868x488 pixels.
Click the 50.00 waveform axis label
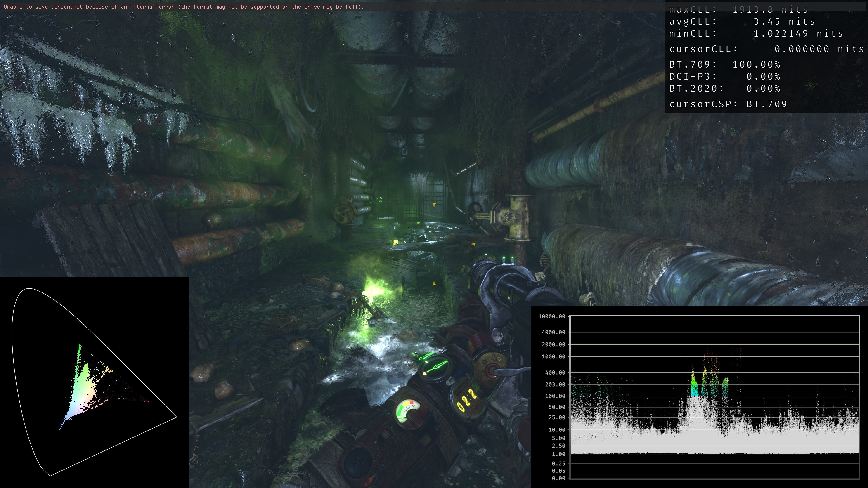click(x=557, y=407)
